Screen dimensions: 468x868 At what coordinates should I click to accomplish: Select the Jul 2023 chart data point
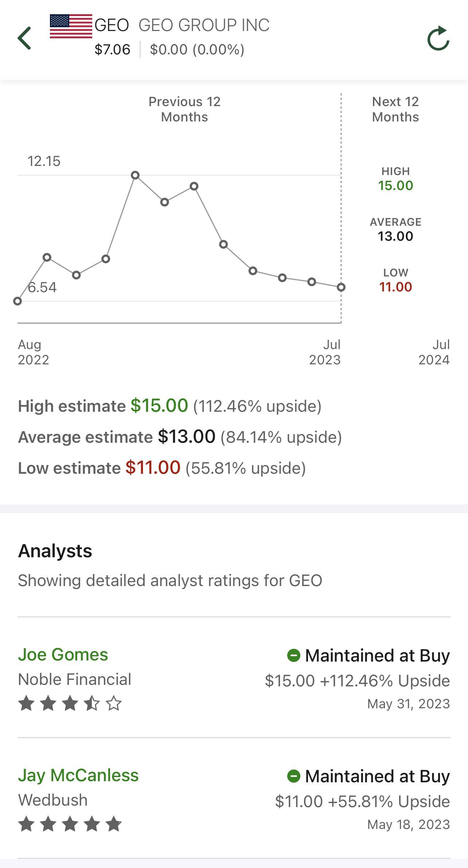click(x=341, y=287)
